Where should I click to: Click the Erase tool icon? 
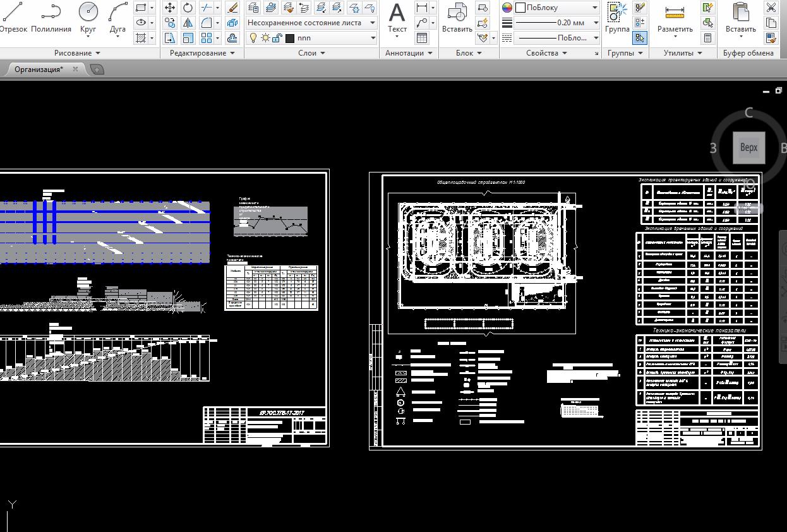point(232,8)
